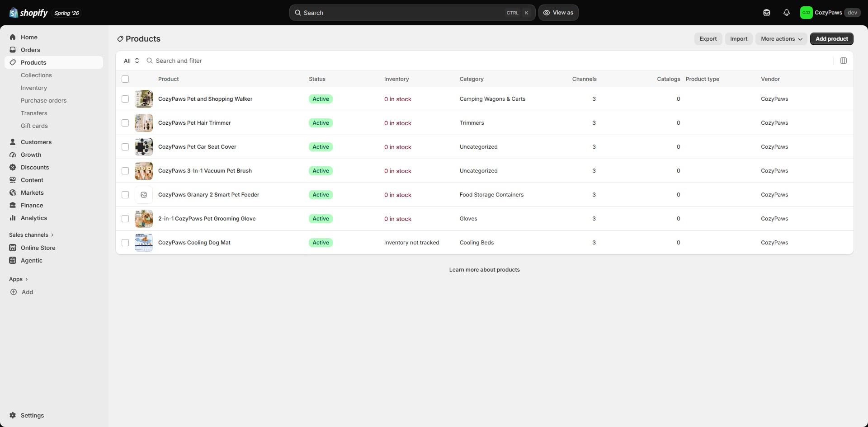Open the notifications bell
868x427 pixels.
click(787, 13)
